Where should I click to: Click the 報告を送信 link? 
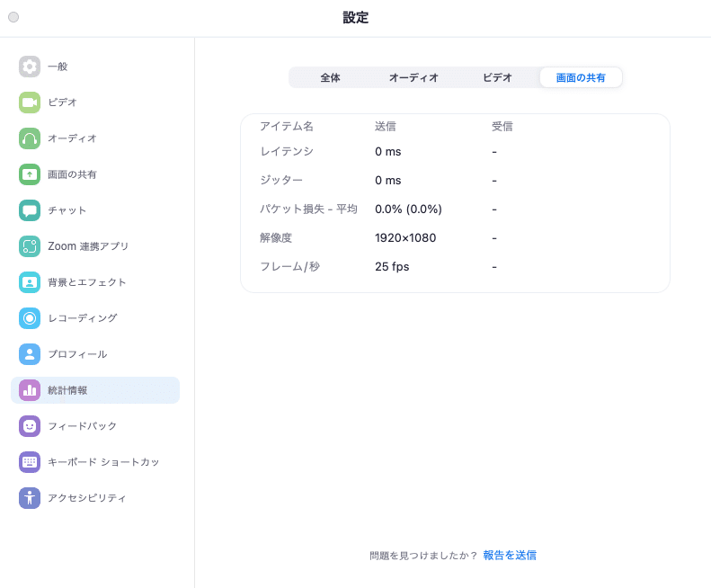tap(510, 556)
